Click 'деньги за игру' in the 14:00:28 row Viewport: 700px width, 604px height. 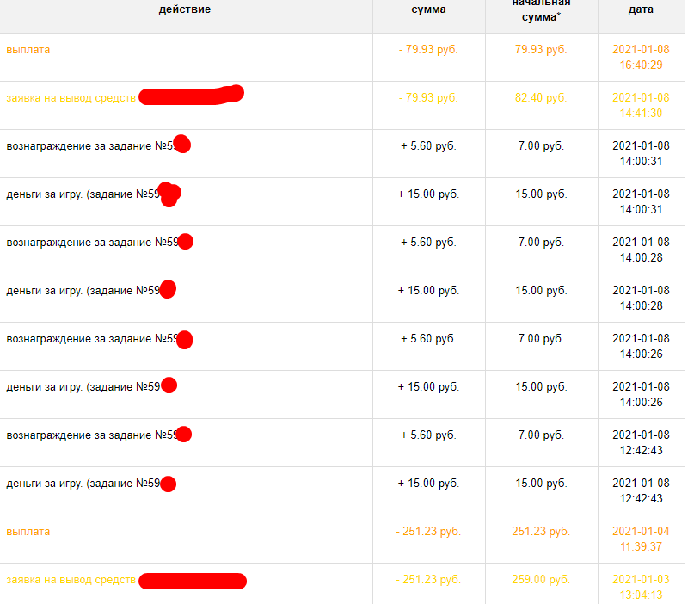tap(44, 291)
